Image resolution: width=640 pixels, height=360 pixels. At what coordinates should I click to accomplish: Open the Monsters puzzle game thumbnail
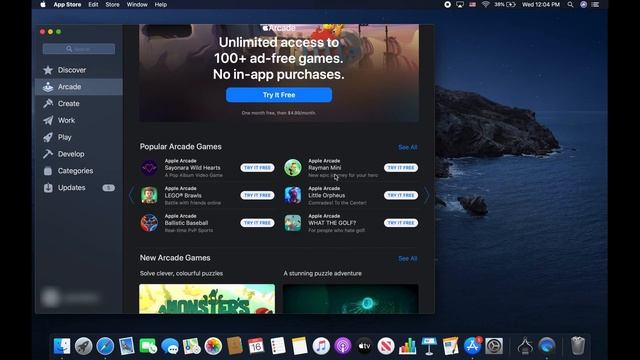207,299
